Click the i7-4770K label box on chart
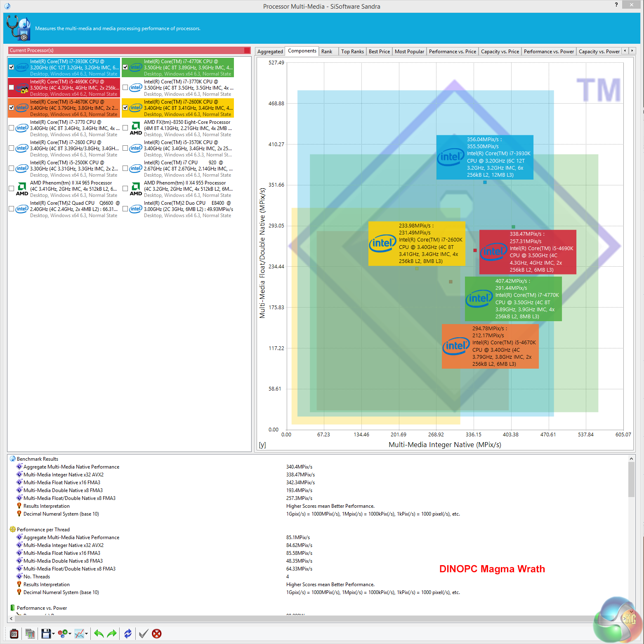644x644 pixels. pos(513,299)
